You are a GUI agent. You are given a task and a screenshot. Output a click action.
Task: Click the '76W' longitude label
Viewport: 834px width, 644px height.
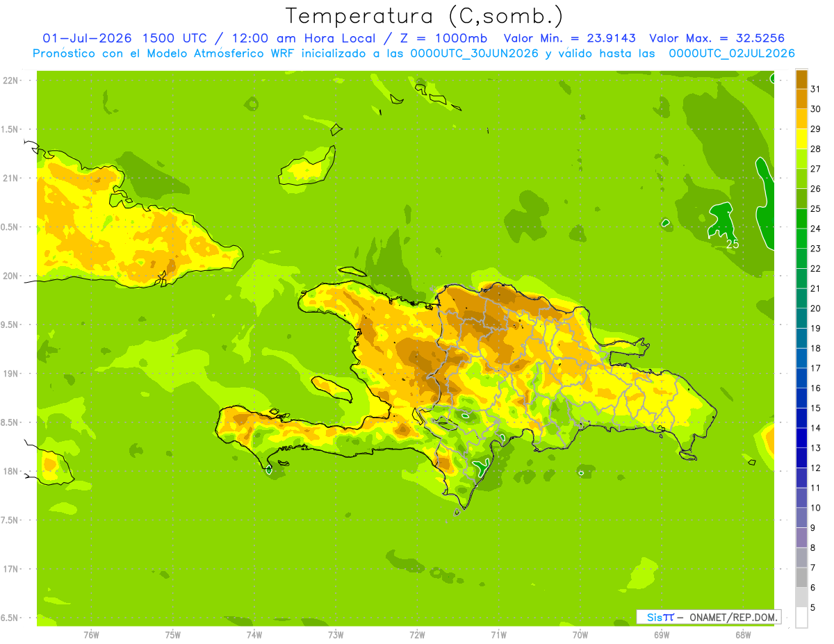pos(91,635)
